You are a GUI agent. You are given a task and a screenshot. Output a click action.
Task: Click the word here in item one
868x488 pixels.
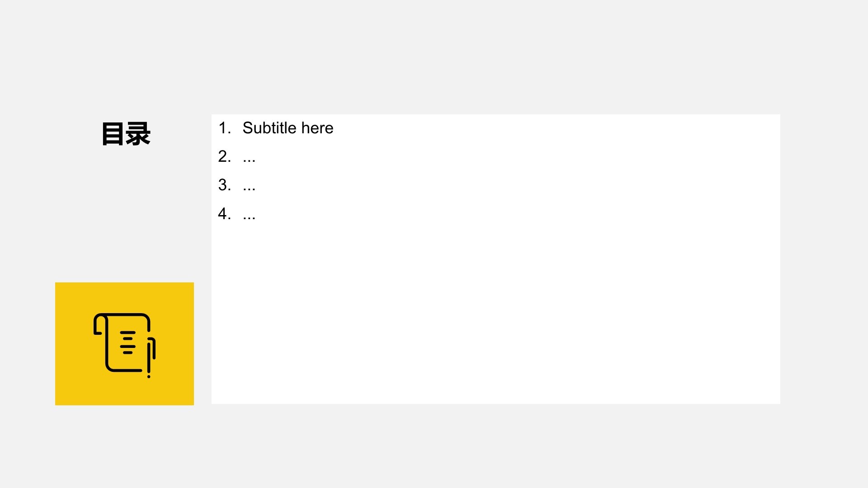coord(317,128)
